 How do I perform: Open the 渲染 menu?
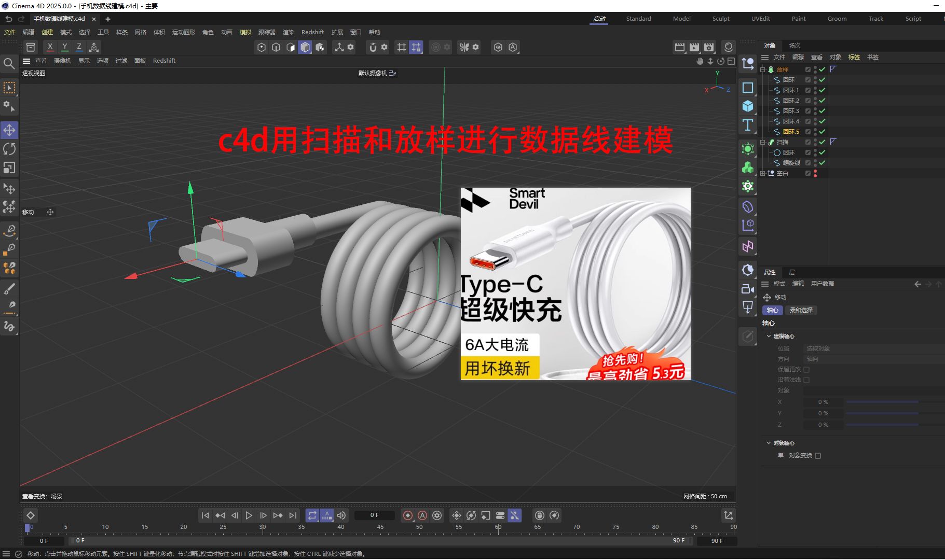(288, 32)
